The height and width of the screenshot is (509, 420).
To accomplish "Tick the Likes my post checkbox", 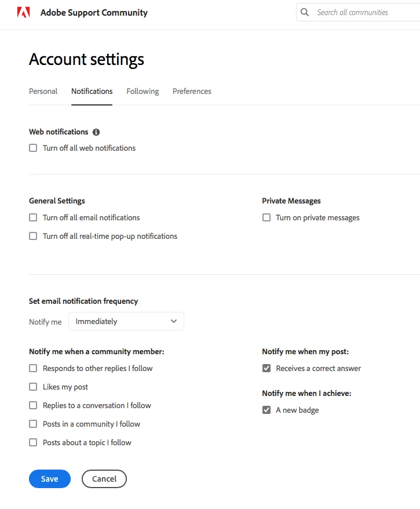I will pyautogui.click(x=33, y=387).
